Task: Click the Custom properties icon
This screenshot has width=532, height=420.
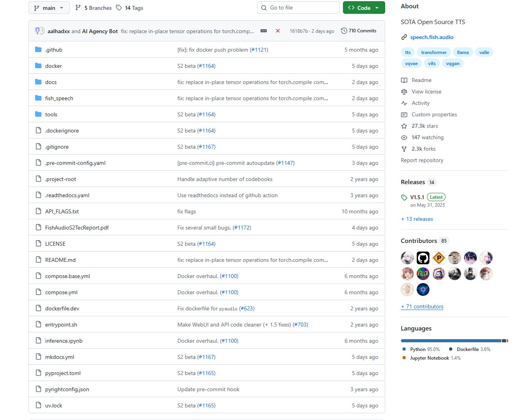Action: pyautogui.click(x=404, y=114)
